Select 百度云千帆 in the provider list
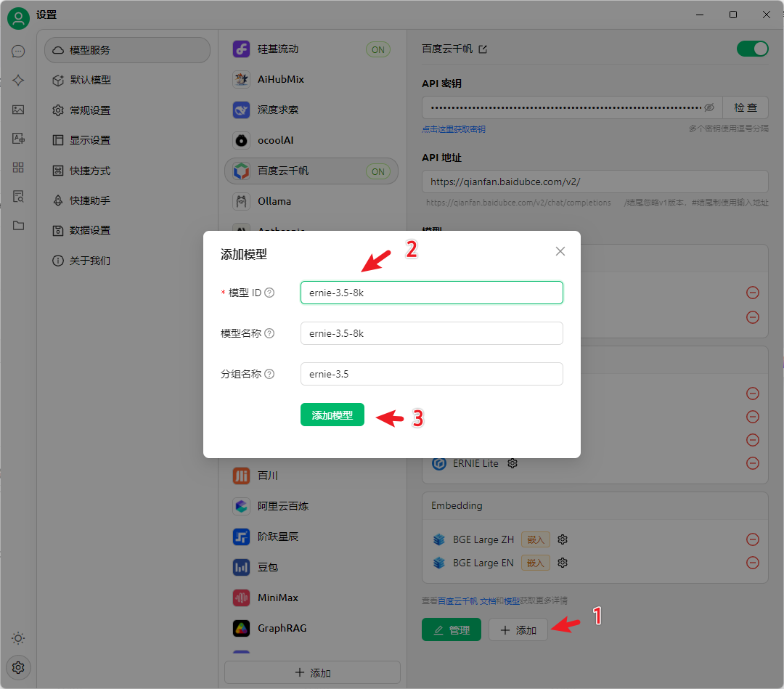This screenshot has width=784, height=689. pos(311,171)
